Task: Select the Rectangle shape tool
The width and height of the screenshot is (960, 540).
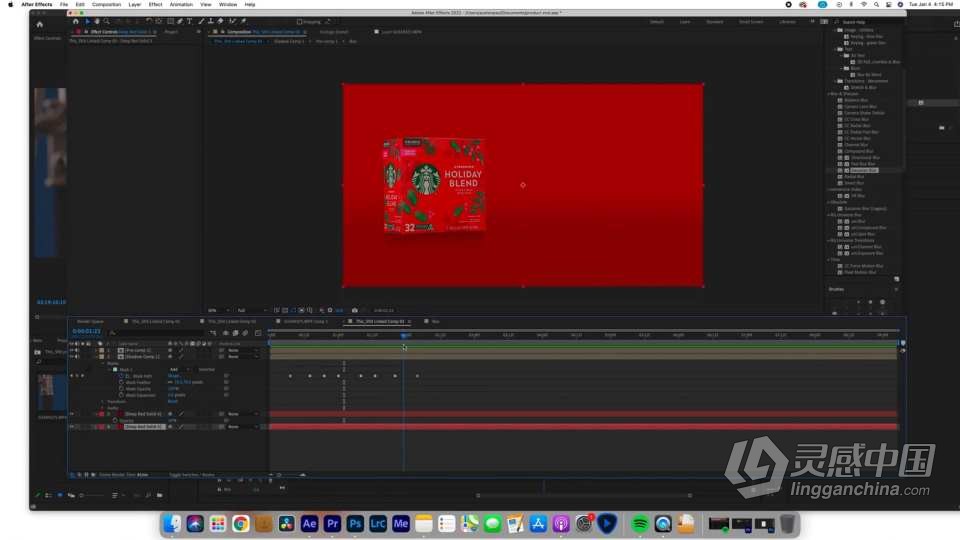Action: [170, 21]
